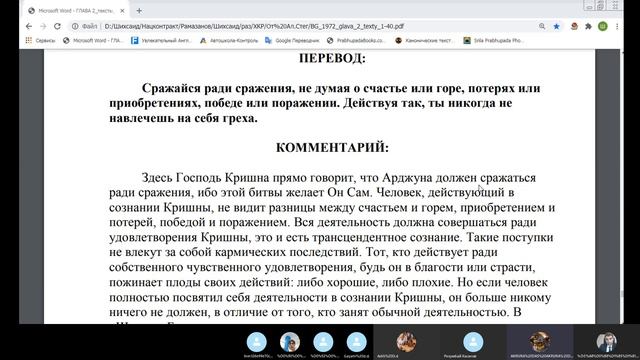Click the text 'трансцендентное сознание'
The width and height of the screenshot is (640, 360).
(387, 238)
